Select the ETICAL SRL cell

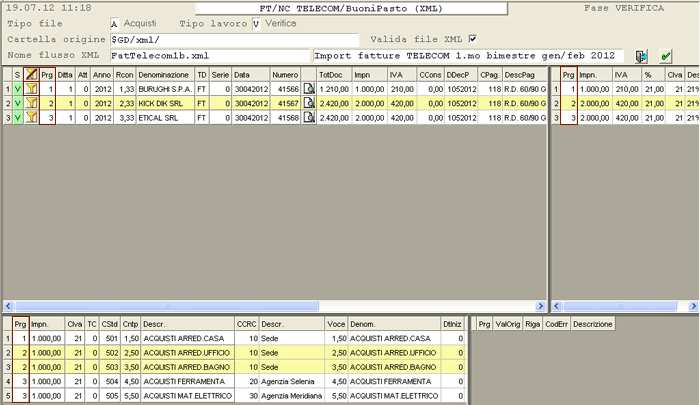tap(165, 117)
